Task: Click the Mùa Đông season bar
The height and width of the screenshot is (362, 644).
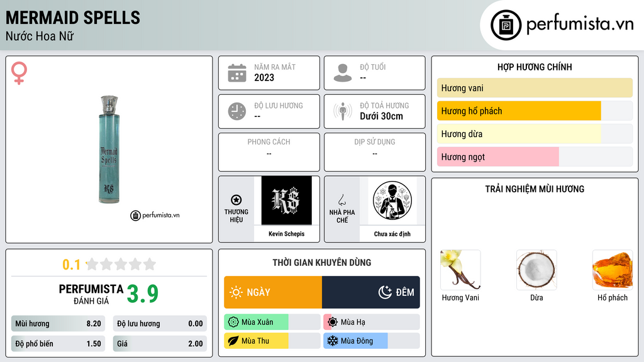Action: click(372, 341)
